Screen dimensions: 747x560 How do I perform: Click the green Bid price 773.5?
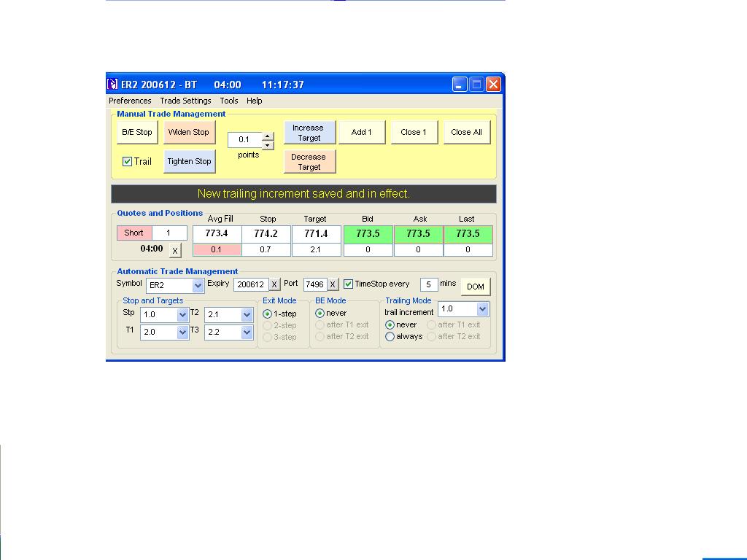click(x=368, y=234)
